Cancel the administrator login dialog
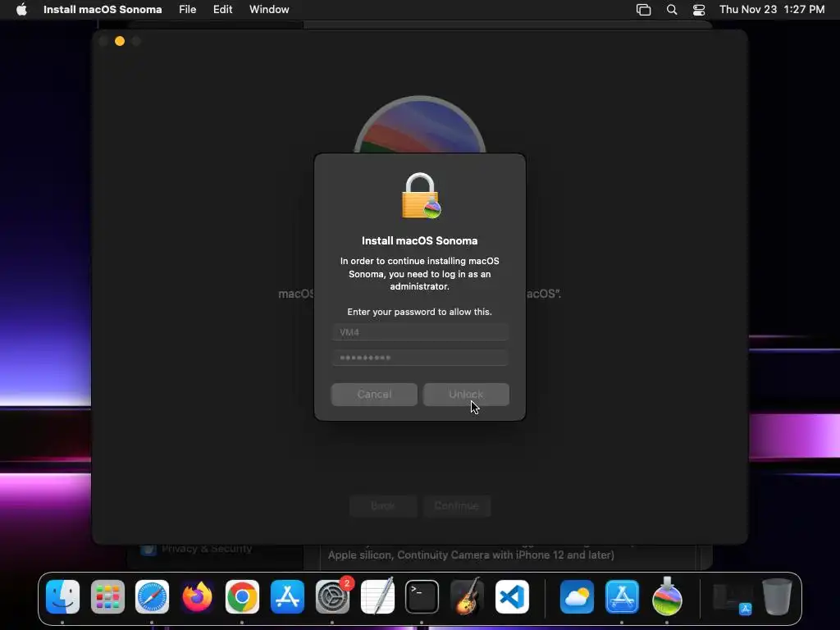Image resolution: width=840 pixels, height=630 pixels. [374, 395]
